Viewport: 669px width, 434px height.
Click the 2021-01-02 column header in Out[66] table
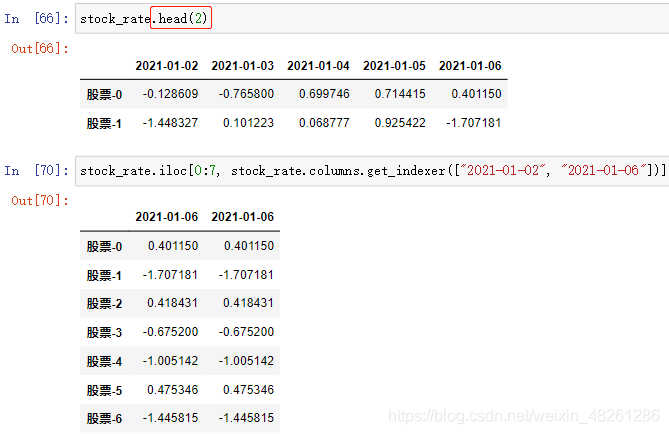pyautogui.click(x=167, y=66)
